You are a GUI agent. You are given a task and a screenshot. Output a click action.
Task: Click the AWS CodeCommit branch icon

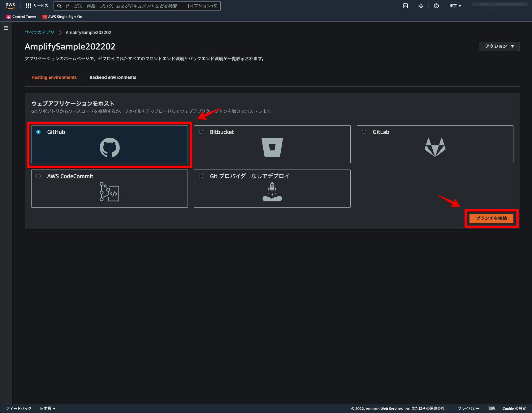click(x=109, y=192)
